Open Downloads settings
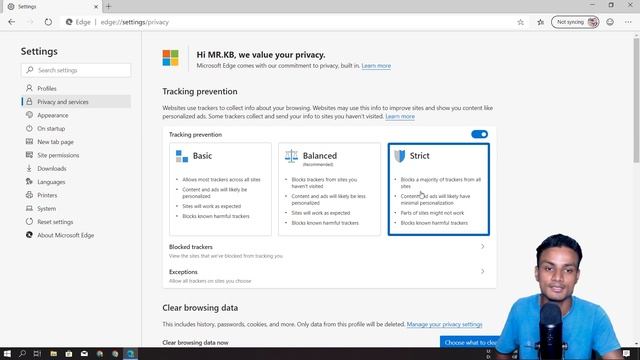 pos(76,168)
